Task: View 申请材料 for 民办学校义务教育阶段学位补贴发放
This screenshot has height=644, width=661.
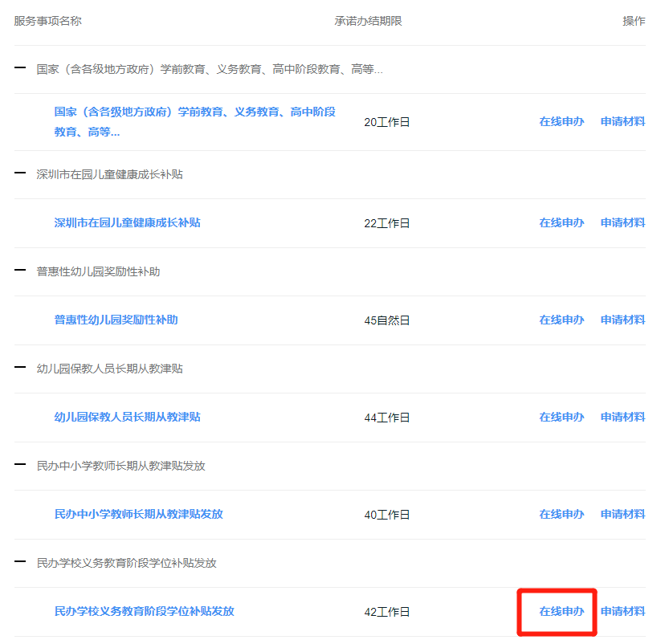Action: [x=622, y=612]
